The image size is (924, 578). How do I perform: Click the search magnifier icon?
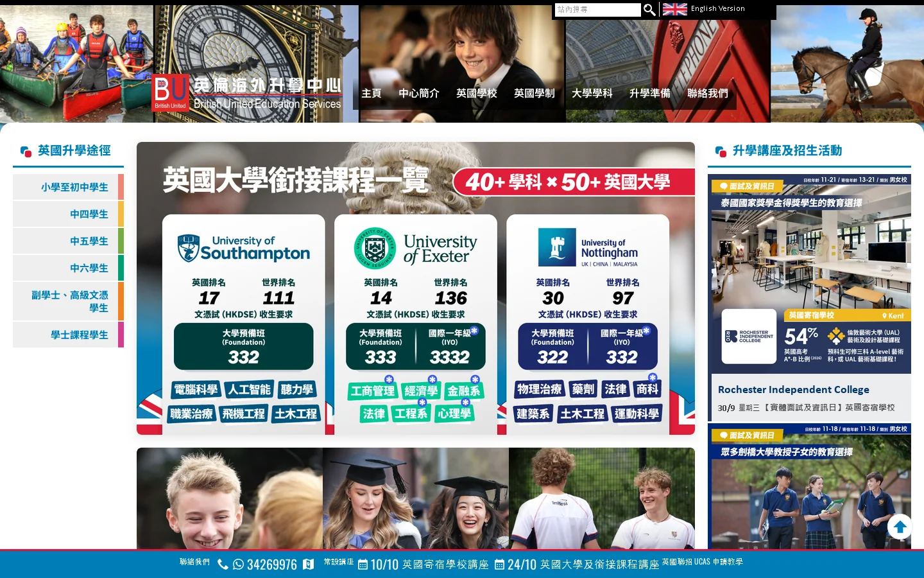(x=649, y=10)
